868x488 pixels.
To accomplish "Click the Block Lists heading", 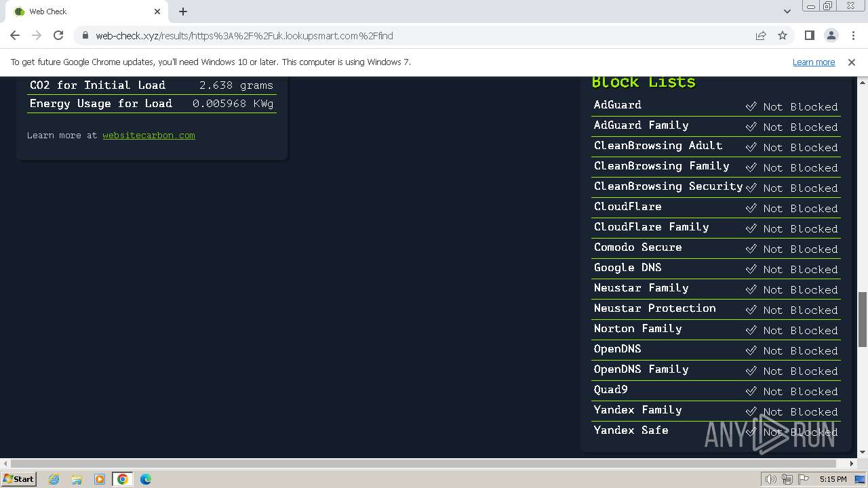I will [x=644, y=82].
